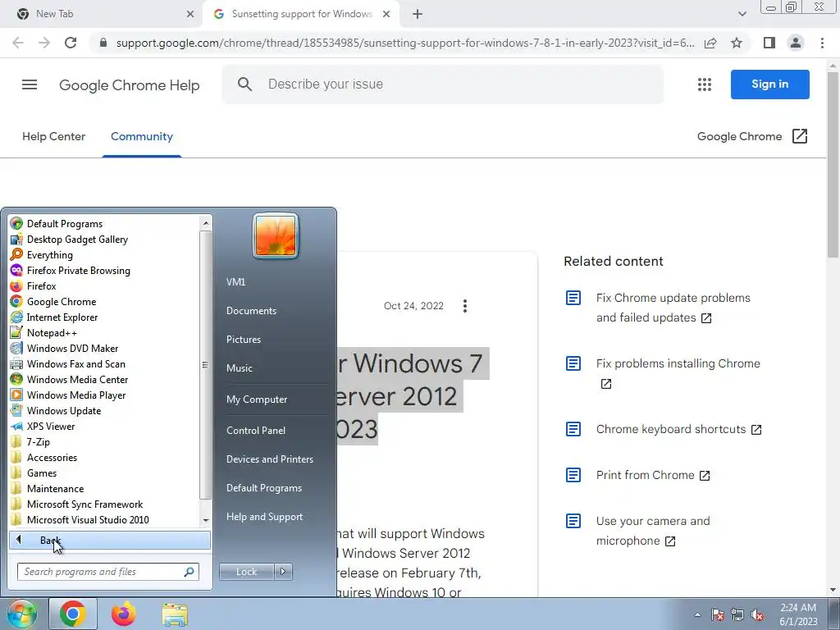The image size is (840, 630).
Task: Open Default Programs in the All Programs list
Action: click(x=64, y=224)
